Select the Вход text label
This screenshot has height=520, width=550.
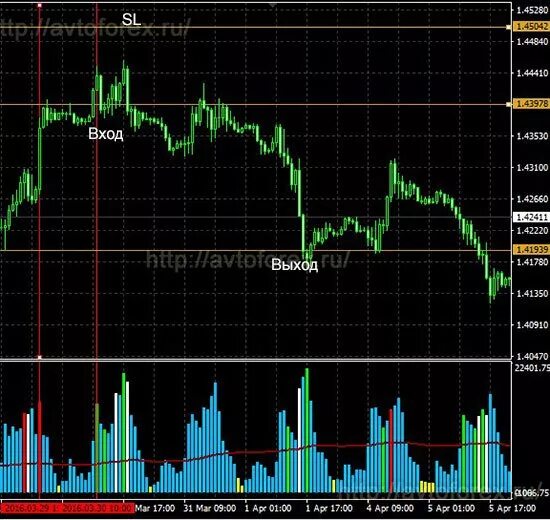point(106,134)
